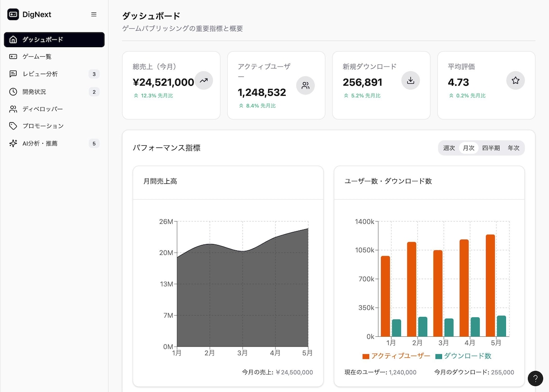Go to レビュー分析 section
The image size is (549, 392).
(x=54, y=74)
